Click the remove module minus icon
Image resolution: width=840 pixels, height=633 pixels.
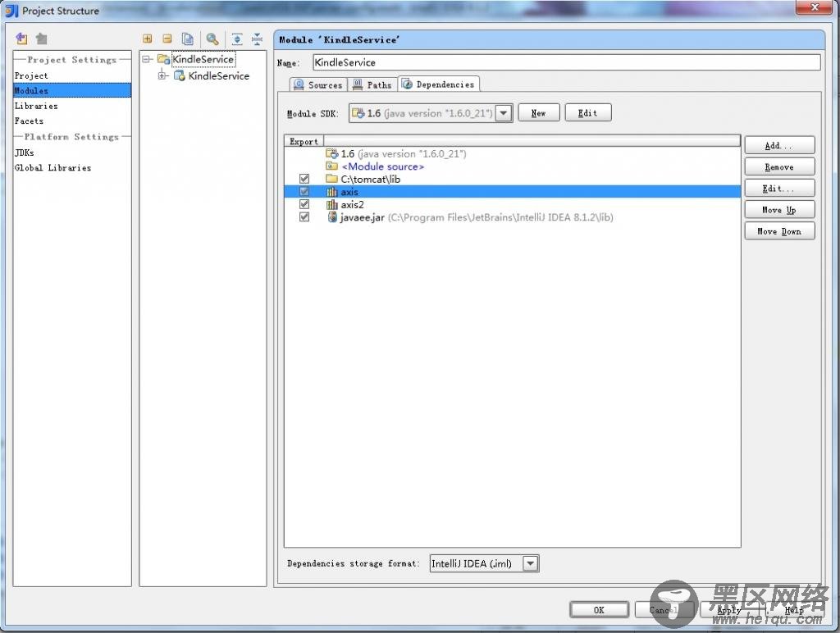coord(167,39)
